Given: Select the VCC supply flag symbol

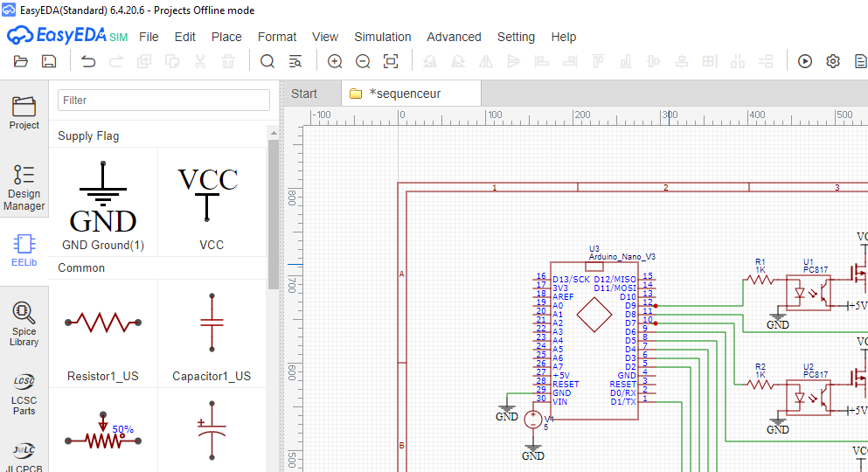Looking at the screenshot, I should pyautogui.click(x=212, y=202).
